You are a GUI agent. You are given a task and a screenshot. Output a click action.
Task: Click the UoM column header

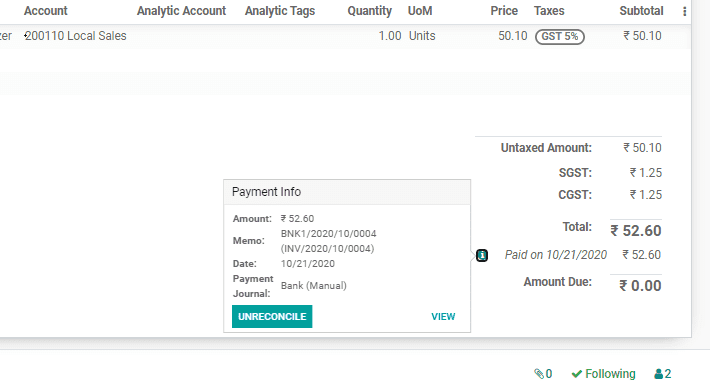420,11
